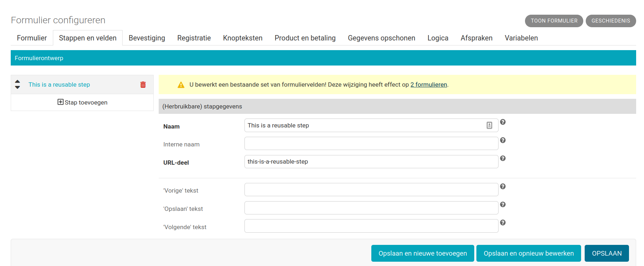Switch to the Knopteksten tab

pos(243,38)
